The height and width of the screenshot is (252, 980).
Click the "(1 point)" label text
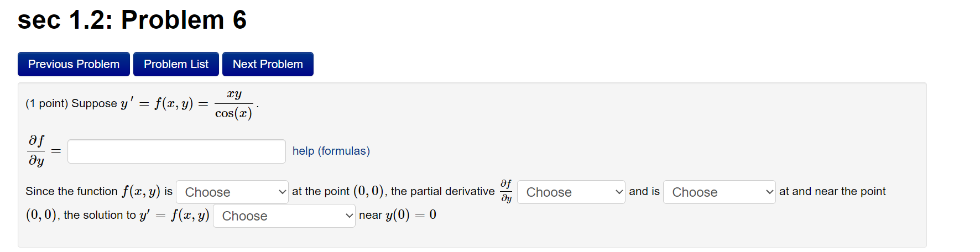click(46, 104)
